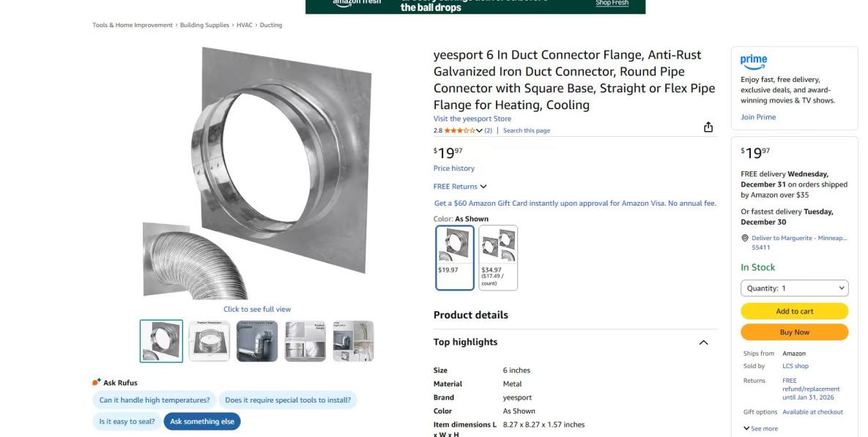Click the Prime logo
Viewport: 868px width, 437px height.
click(x=754, y=61)
